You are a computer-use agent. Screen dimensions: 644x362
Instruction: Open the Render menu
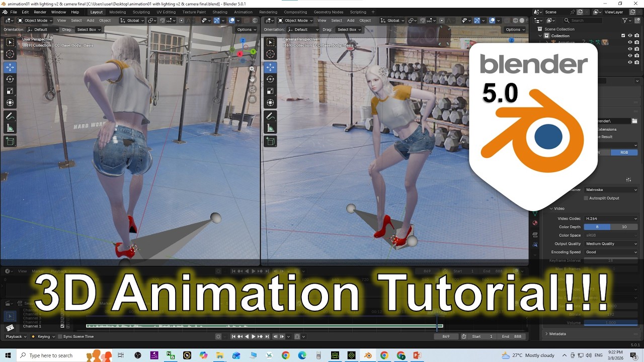[40, 12]
